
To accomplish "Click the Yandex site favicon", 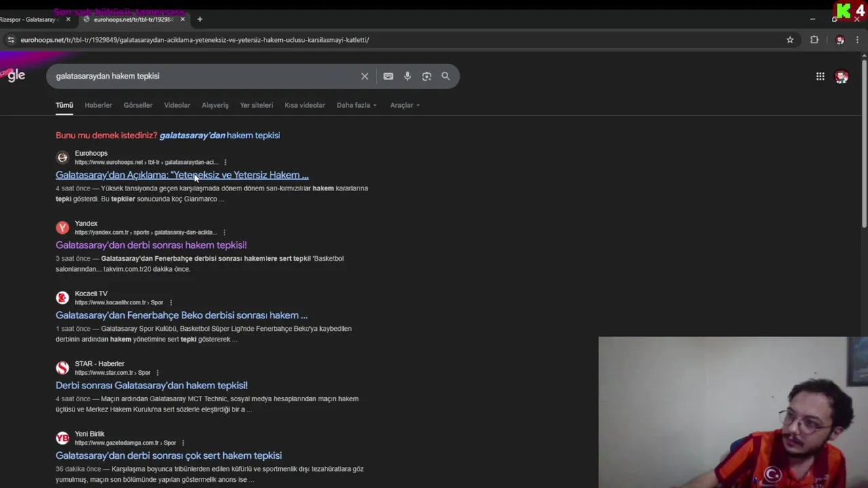I will click(62, 228).
